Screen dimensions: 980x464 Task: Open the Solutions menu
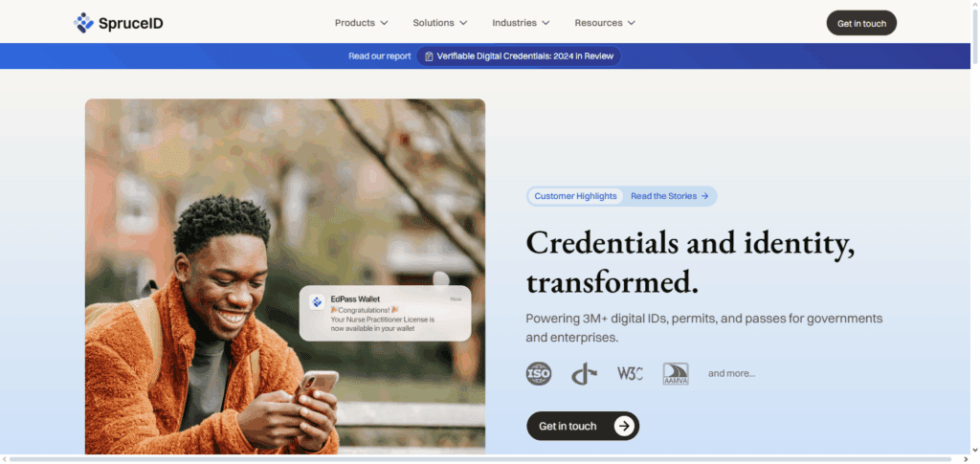point(440,23)
